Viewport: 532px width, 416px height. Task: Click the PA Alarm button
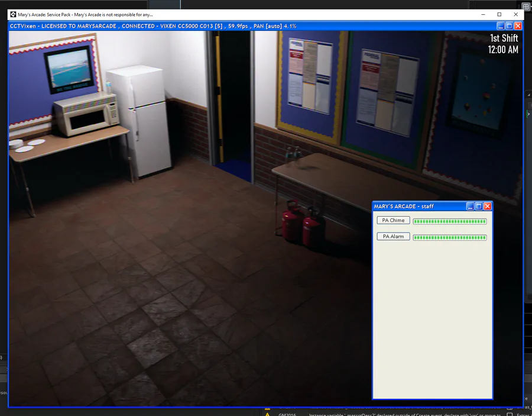[x=393, y=236]
